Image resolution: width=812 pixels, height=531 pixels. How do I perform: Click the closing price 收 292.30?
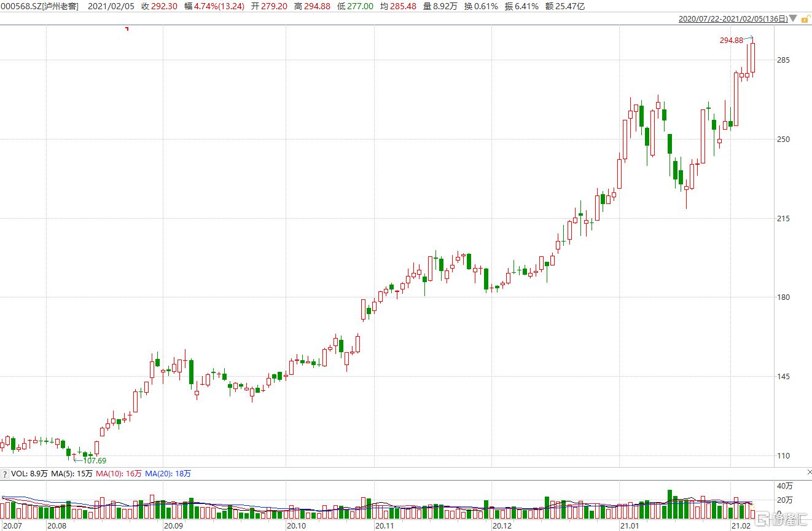point(159,6)
